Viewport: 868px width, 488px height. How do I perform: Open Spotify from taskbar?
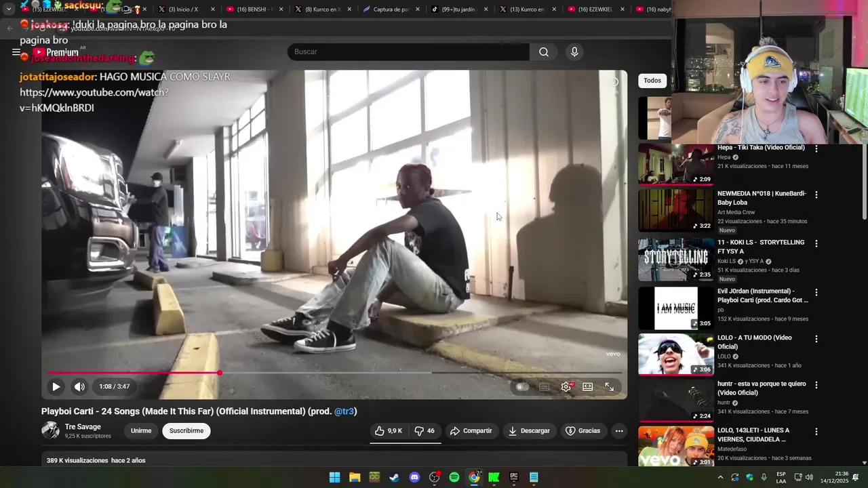(454, 477)
